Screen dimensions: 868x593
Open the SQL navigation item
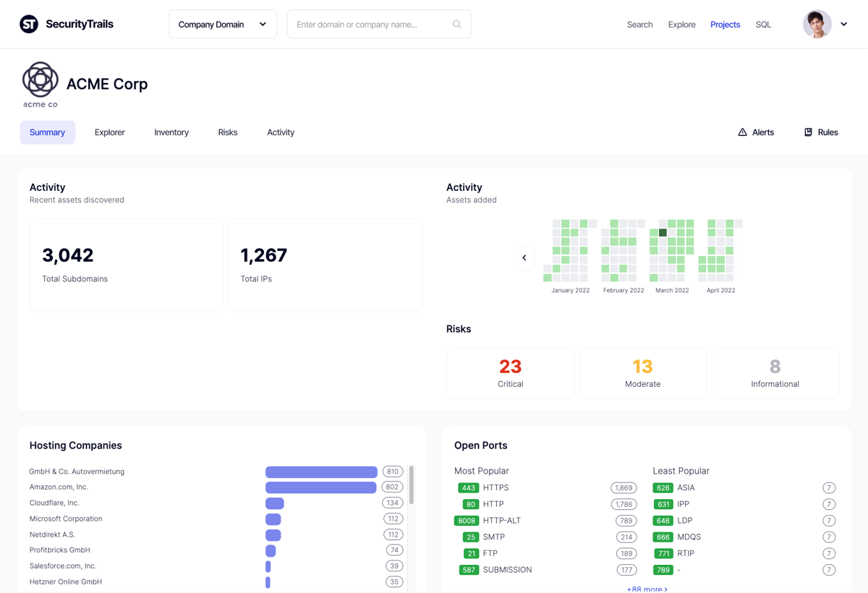click(x=764, y=25)
